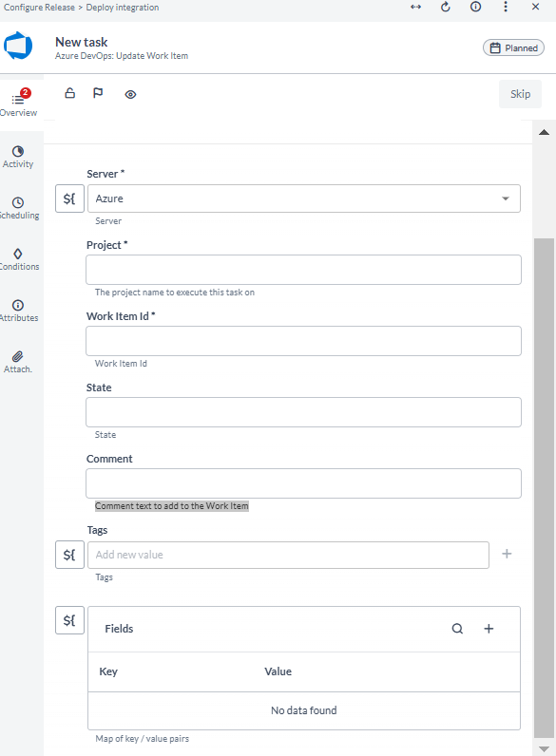Switch to the Activity tab
Screen dimensions: 556x756
coord(18,157)
